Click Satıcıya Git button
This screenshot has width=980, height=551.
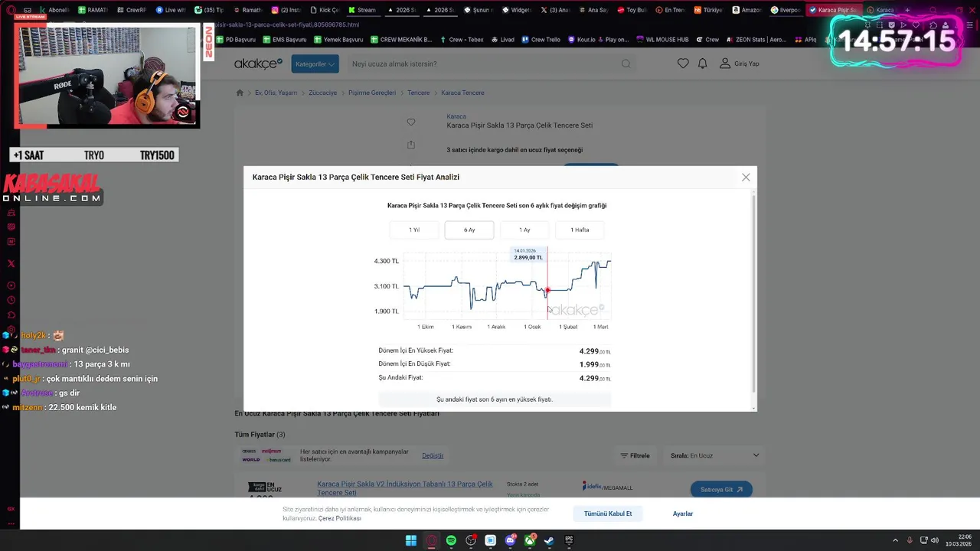[x=721, y=489]
